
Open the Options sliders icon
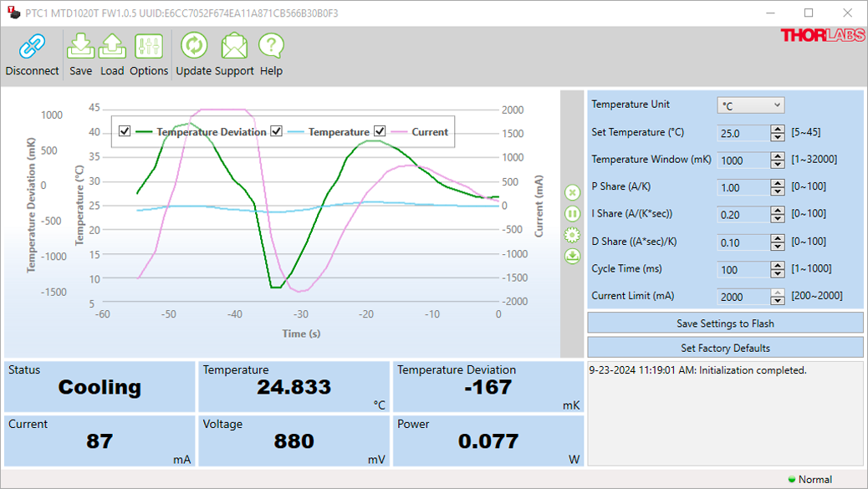[149, 46]
